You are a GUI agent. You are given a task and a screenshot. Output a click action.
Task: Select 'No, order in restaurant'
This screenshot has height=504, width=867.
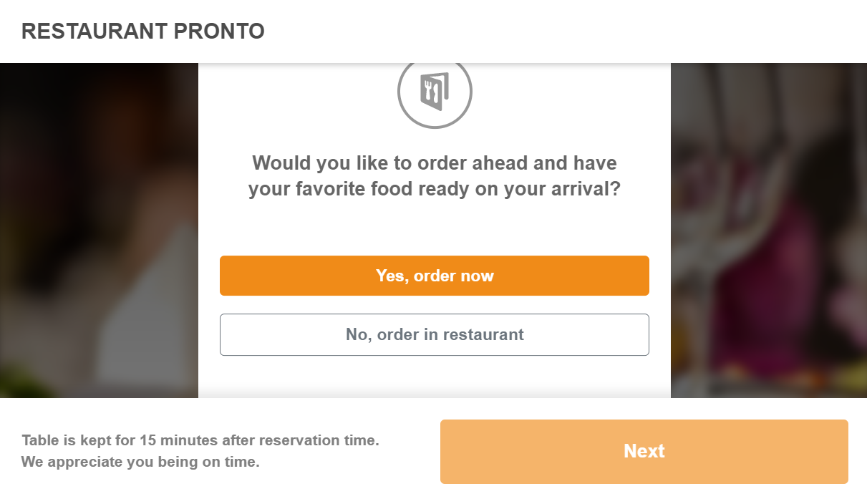[435, 334]
